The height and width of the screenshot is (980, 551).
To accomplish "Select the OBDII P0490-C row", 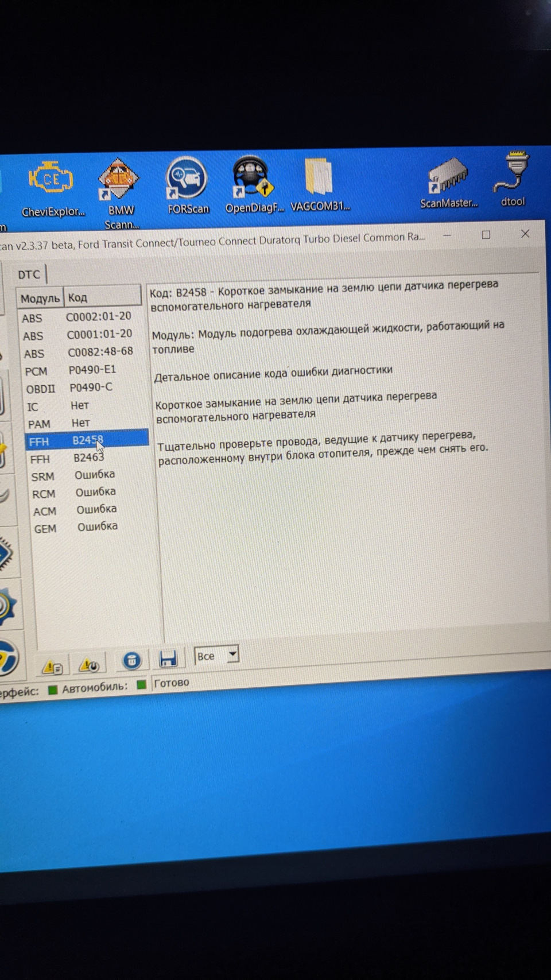I will (x=85, y=388).
